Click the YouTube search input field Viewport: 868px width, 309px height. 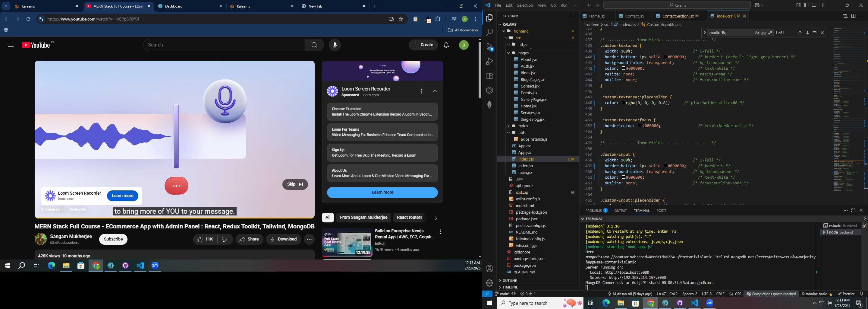point(224,45)
